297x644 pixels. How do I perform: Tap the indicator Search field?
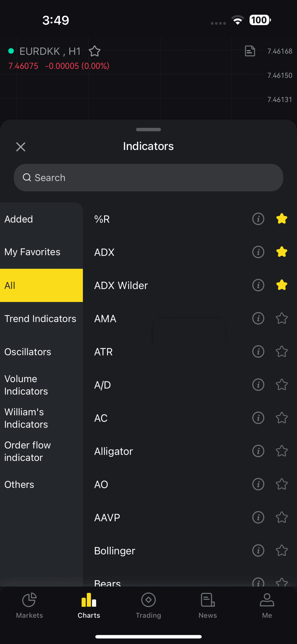[148, 178]
